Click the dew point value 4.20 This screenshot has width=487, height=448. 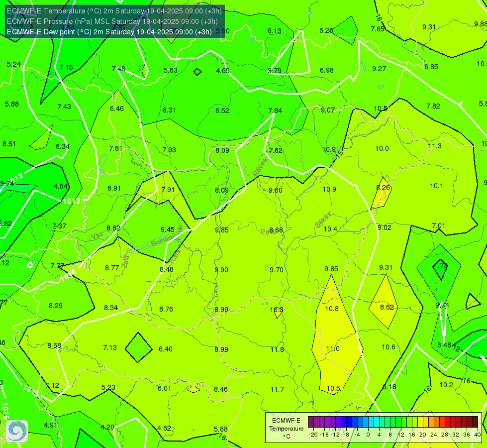(x=107, y=427)
